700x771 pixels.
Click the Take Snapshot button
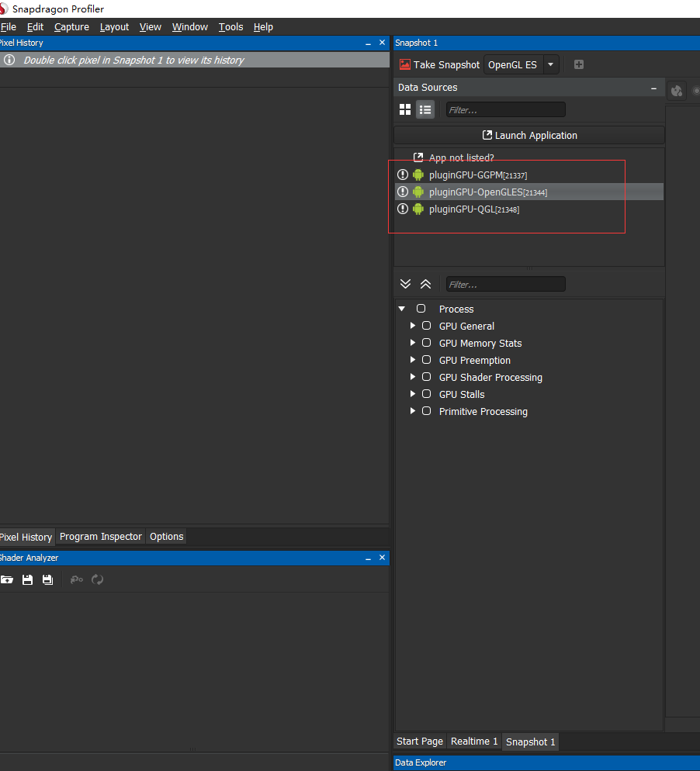point(439,64)
